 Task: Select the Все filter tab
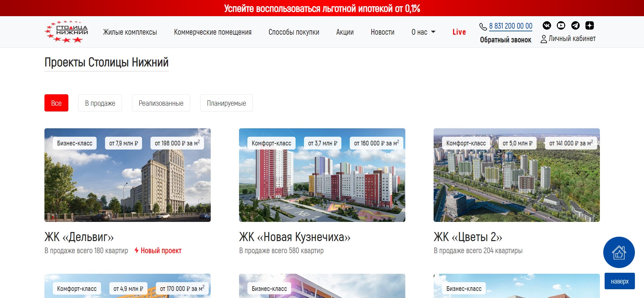click(x=56, y=103)
